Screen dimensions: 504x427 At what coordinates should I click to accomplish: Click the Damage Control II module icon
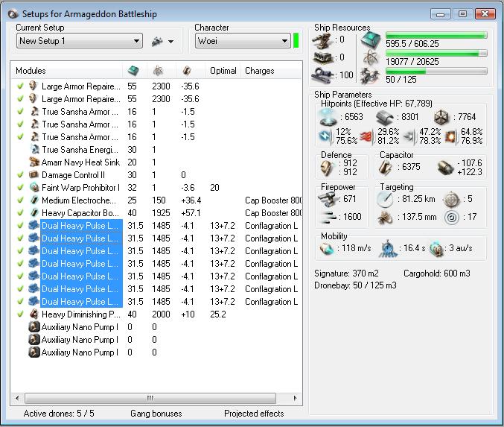pyautogui.click(x=34, y=174)
